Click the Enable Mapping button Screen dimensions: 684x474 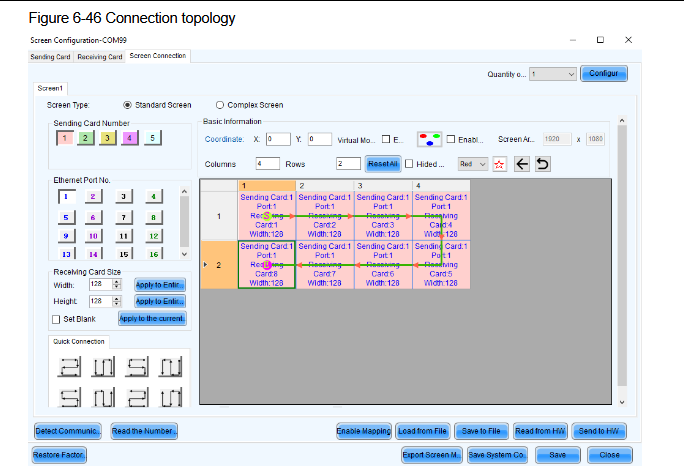pos(364,431)
